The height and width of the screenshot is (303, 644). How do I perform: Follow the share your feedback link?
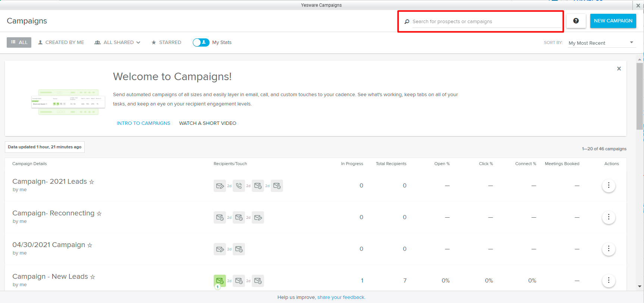(341, 297)
